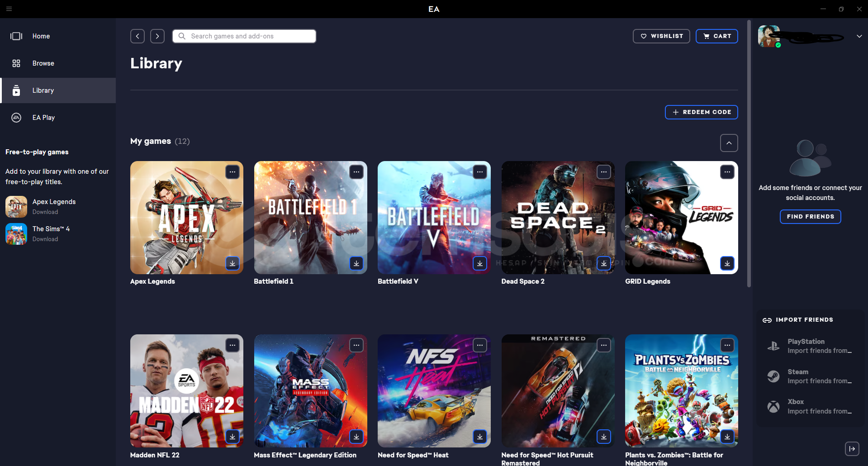This screenshot has width=868, height=466.
Task: Select The Sims 4 free-to-play entry
Action: pyautogui.click(x=58, y=234)
